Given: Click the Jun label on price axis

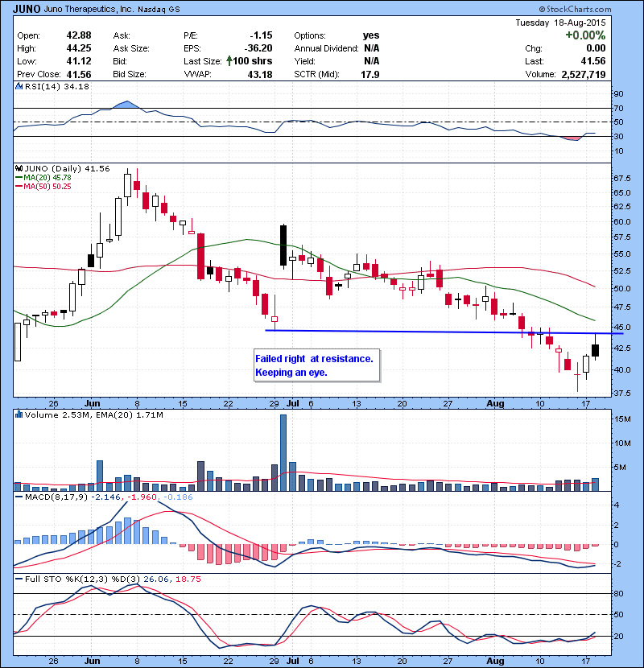Looking at the screenshot, I should point(92,403).
